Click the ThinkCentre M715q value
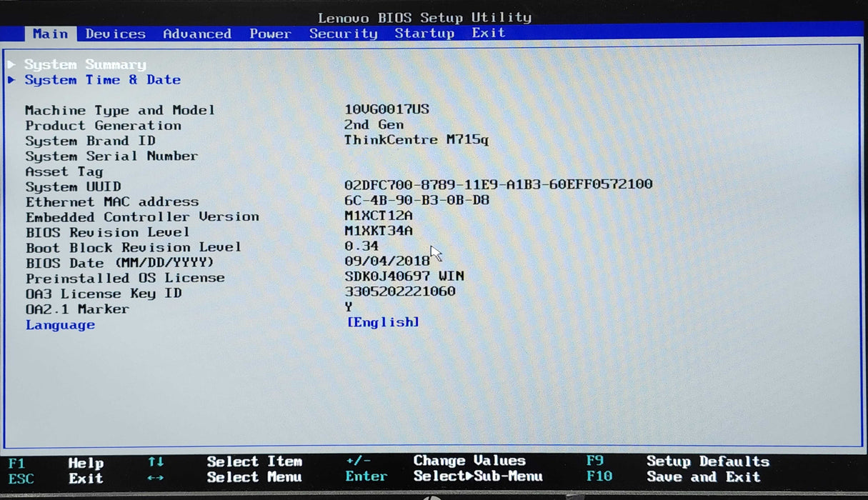 click(x=416, y=140)
